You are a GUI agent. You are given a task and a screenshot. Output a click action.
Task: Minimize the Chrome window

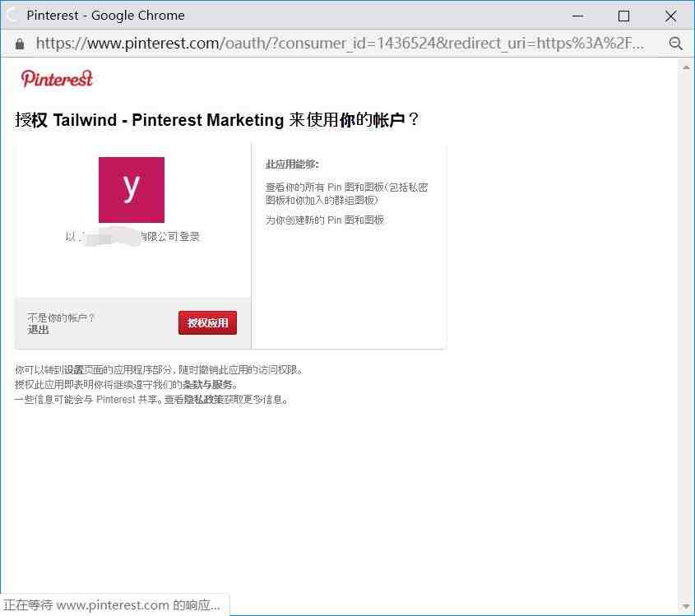578,16
